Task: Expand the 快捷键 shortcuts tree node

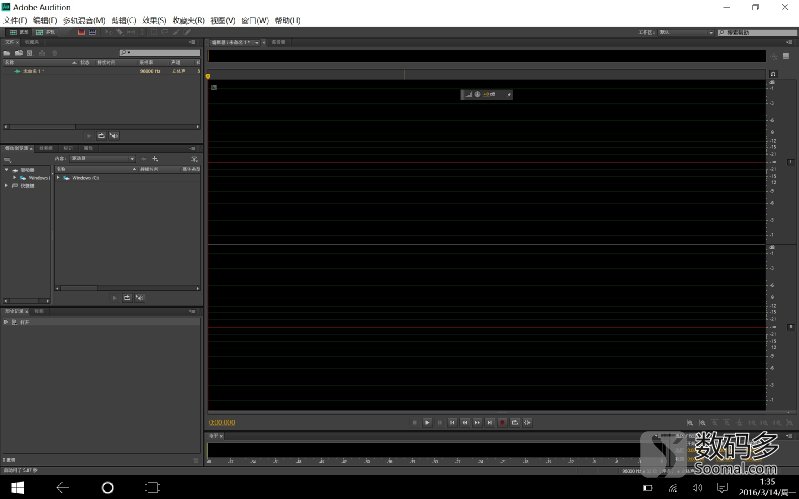Action: [x=7, y=186]
